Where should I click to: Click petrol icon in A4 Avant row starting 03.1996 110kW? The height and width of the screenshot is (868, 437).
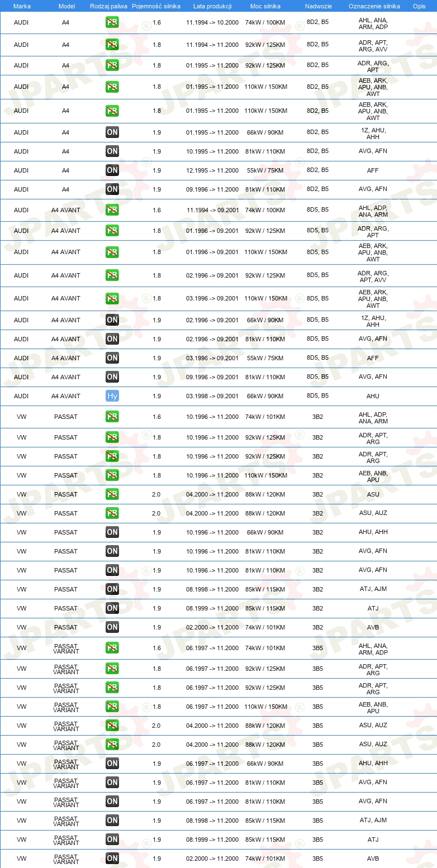click(x=112, y=299)
